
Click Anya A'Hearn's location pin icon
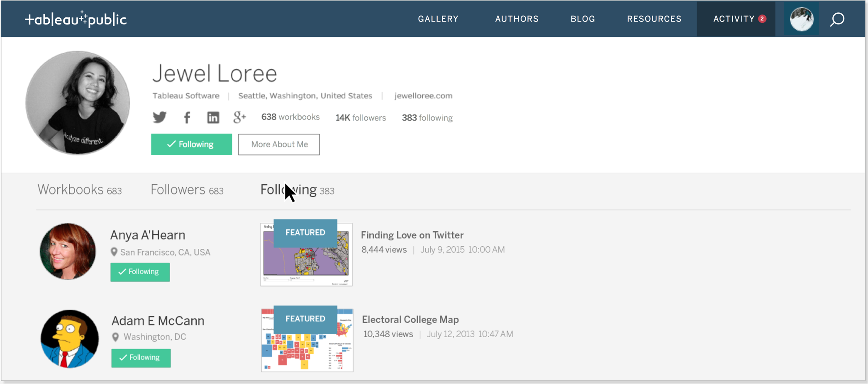coord(114,252)
